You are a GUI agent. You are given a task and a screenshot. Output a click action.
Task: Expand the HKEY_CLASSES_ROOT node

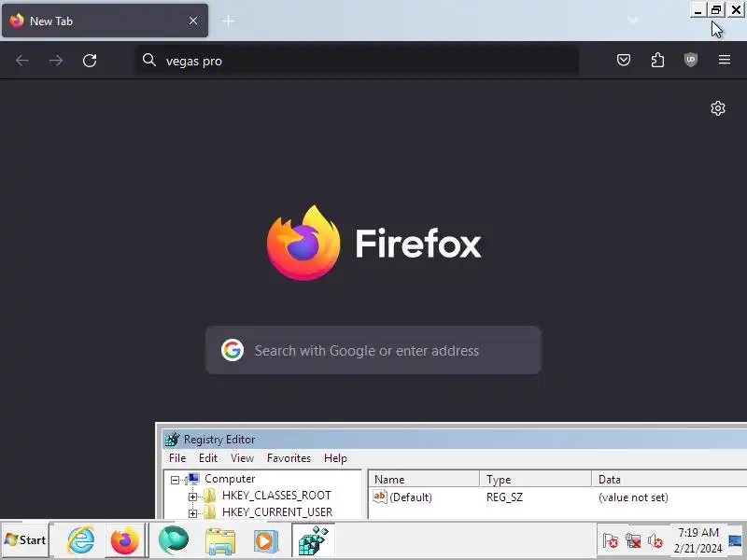192,497
